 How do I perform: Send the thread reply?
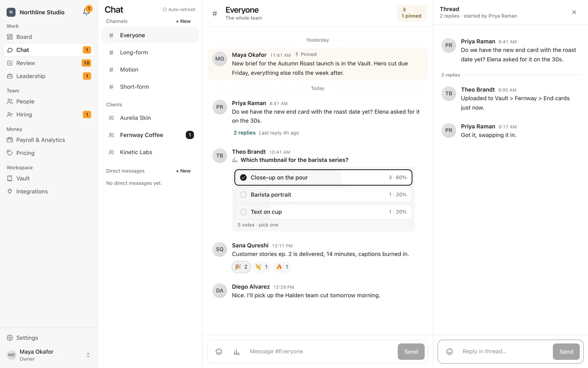coord(566,352)
